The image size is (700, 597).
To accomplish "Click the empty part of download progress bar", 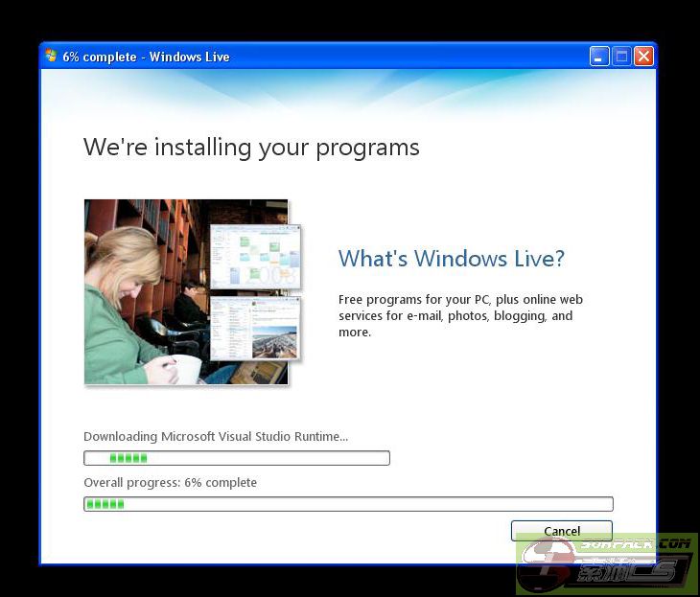I will point(268,458).
